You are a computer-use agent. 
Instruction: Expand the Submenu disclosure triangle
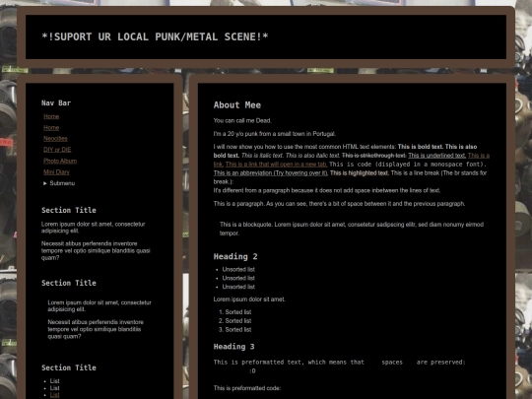[45, 183]
